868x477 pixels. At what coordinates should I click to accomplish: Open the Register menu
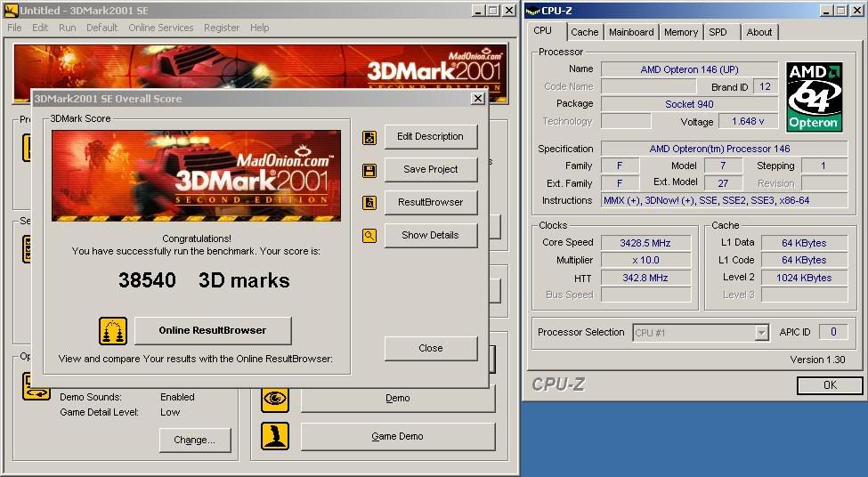222,28
